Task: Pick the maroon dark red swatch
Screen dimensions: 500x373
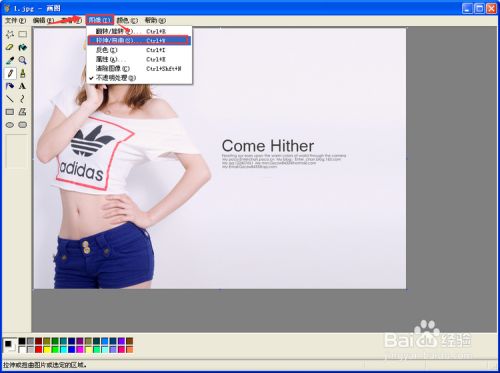Action: (x=38, y=341)
